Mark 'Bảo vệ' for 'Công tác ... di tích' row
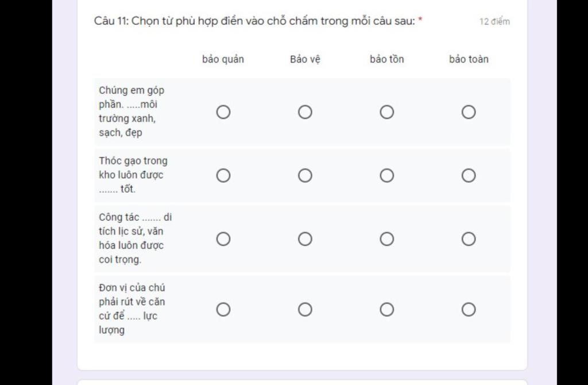Screen dimensions: 588x385 305,239
